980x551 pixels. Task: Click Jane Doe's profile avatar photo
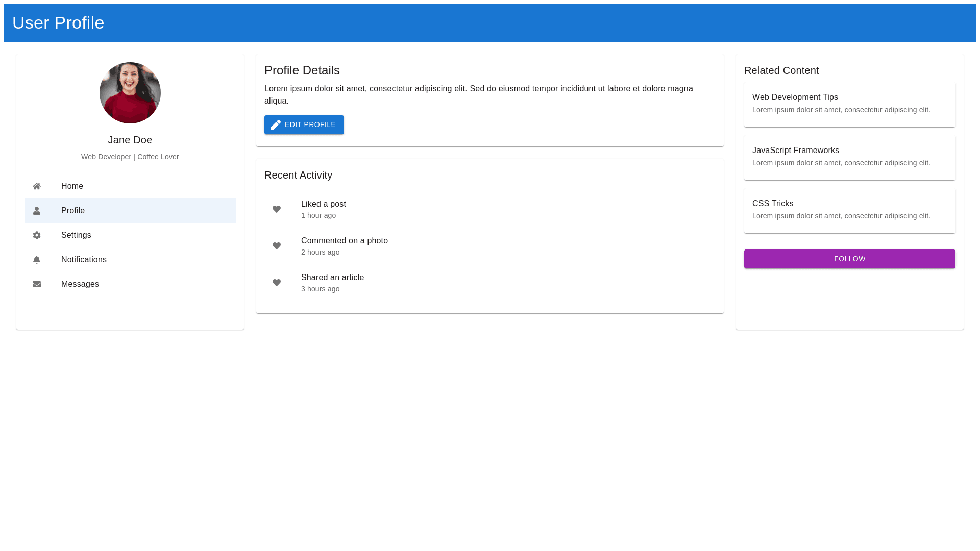[130, 93]
